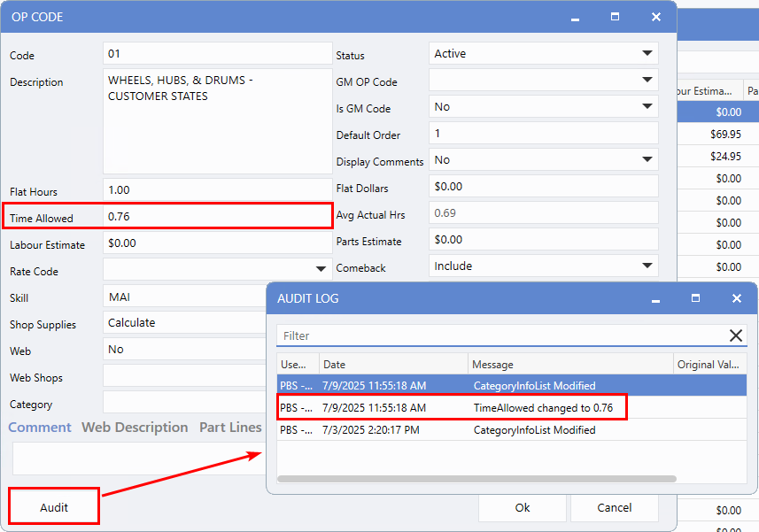Screen dimensions: 759x532
Task: Expand the Rate Code dropdown
Action: (321, 269)
